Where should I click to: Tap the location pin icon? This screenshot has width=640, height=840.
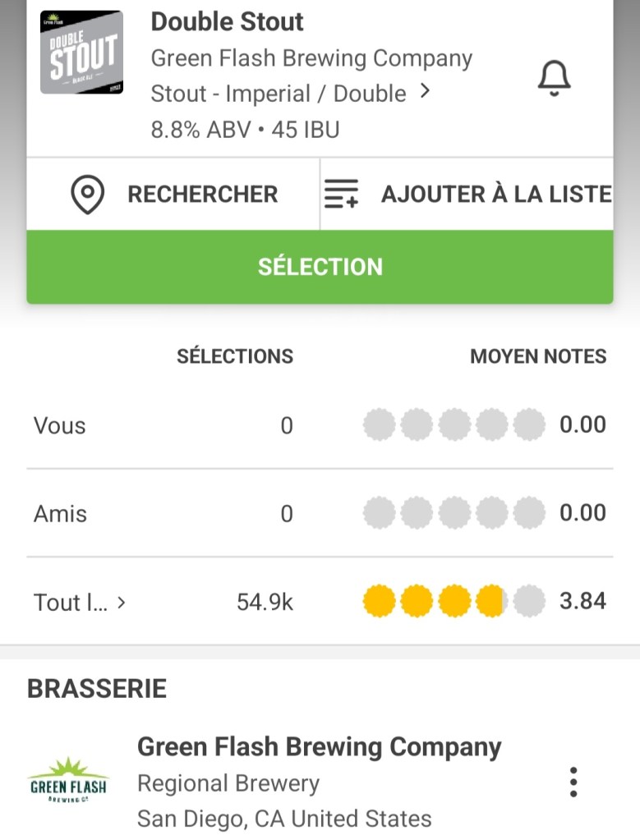click(87, 195)
